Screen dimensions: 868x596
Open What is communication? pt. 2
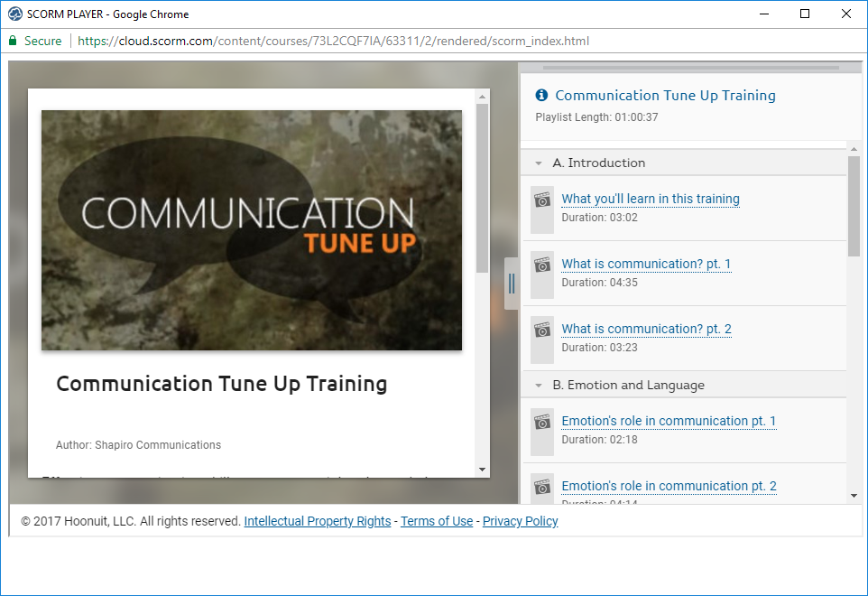pyautogui.click(x=647, y=329)
